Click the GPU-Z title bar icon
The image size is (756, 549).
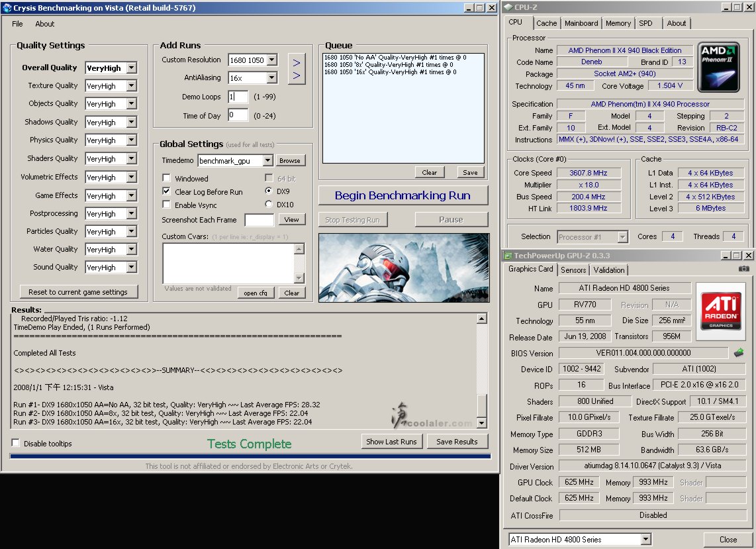508,256
